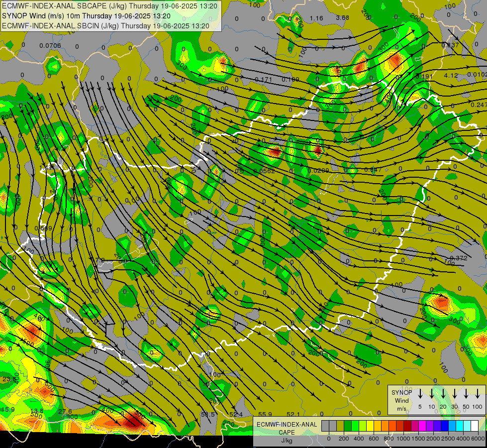Image resolution: width=487 pixels, height=448 pixels.
Task: Click the map value 58.5
Action: (208, 415)
